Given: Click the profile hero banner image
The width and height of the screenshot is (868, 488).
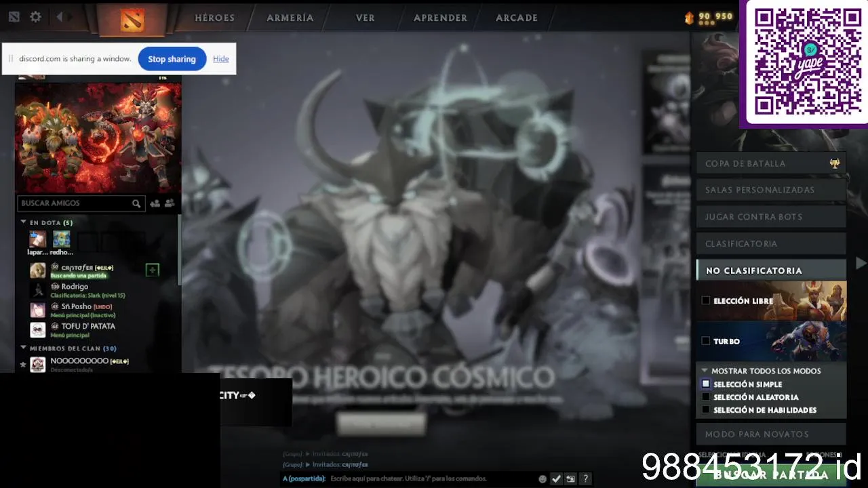Looking at the screenshot, I should click(98, 138).
